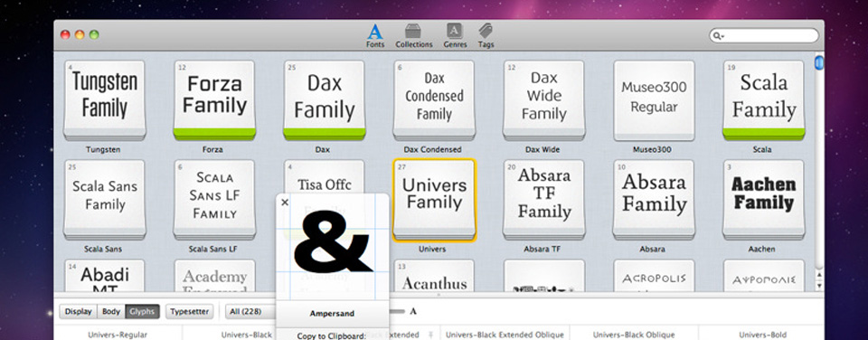
Task: Open the search magnifier dropdown
Action: pyautogui.click(x=719, y=36)
